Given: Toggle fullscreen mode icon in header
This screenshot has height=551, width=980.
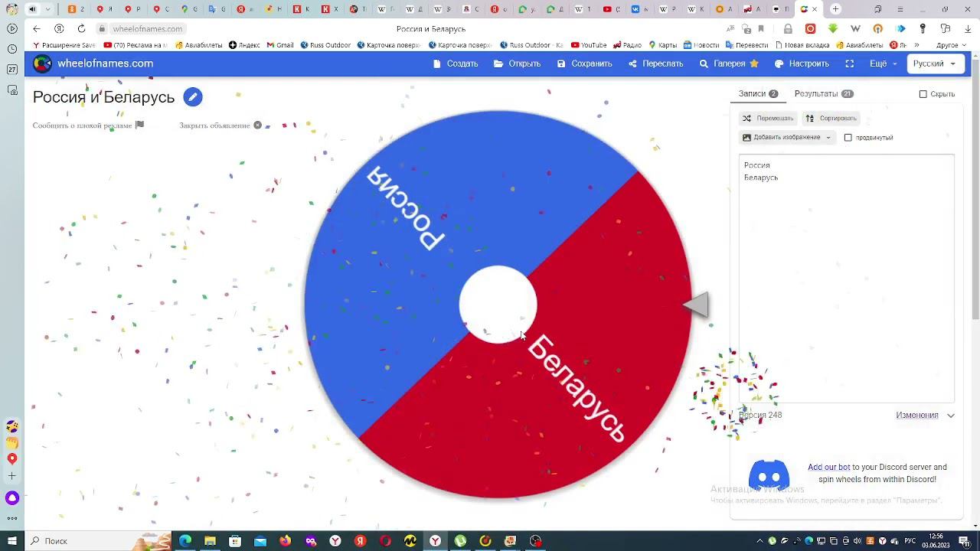Looking at the screenshot, I should click(x=849, y=64).
